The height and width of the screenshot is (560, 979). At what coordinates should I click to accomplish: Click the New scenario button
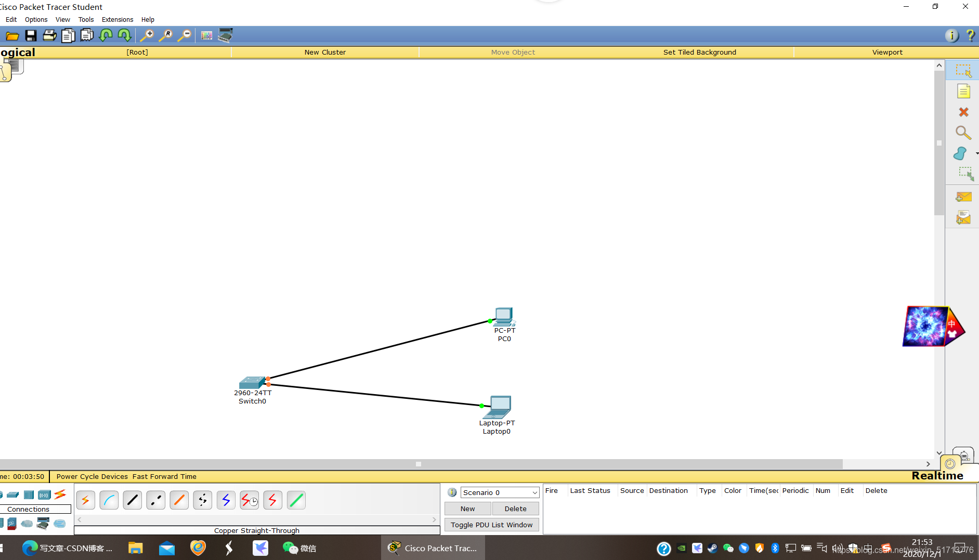tap(467, 509)
